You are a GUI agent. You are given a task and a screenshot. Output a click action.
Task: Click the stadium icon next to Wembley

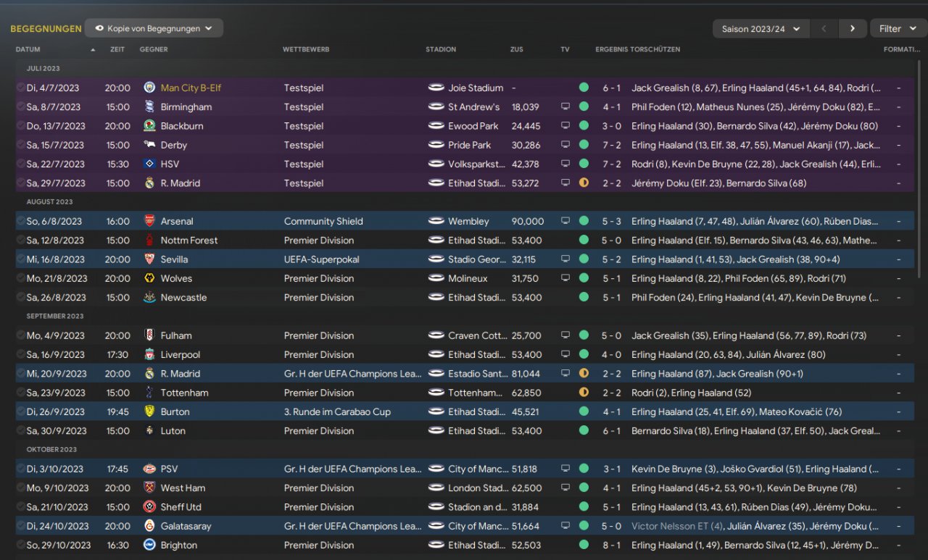(436, 221)
